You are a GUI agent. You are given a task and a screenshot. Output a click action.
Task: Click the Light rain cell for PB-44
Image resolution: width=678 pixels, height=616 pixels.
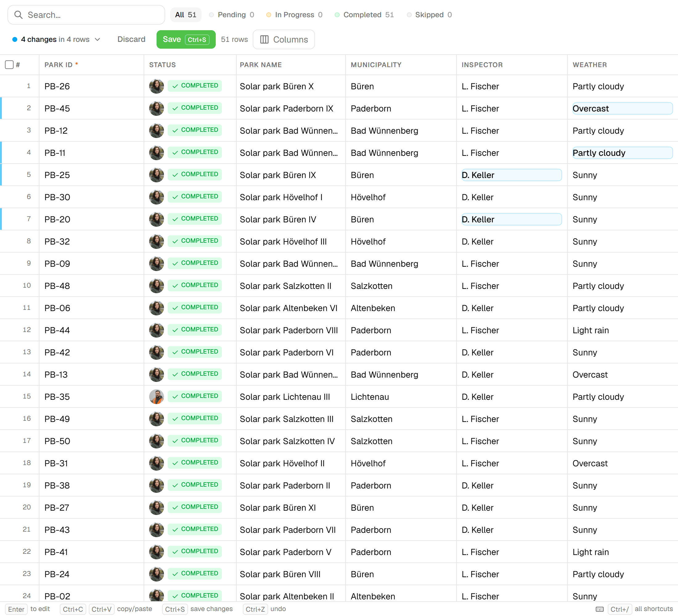(623, 330)
